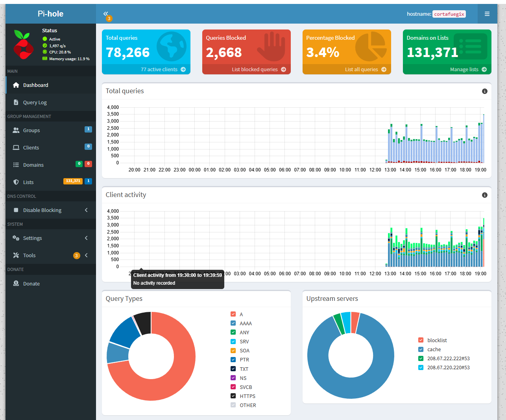Toggle the SRV query type checkbox
The height and width of the screenshot is (420, 506).
(x=233, y=341)
